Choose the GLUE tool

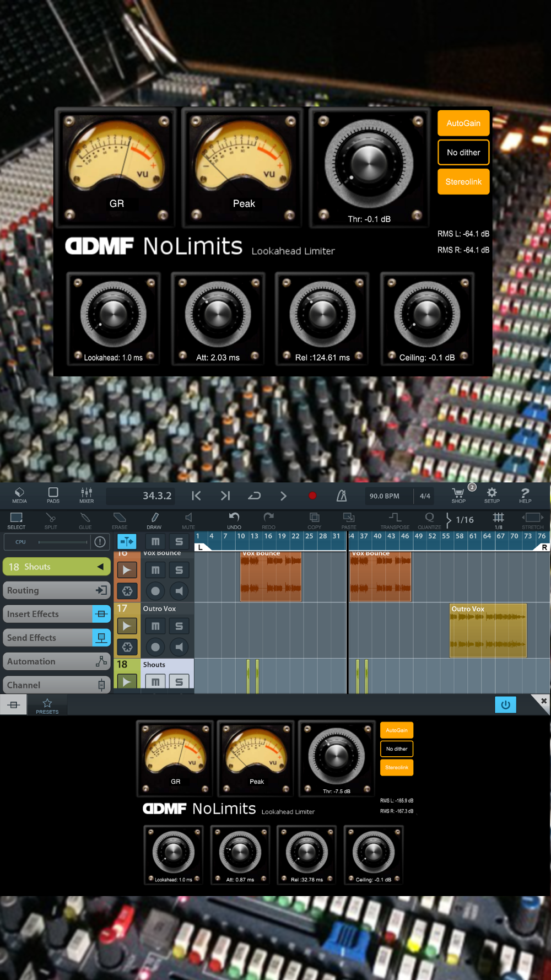pos(85,520)
